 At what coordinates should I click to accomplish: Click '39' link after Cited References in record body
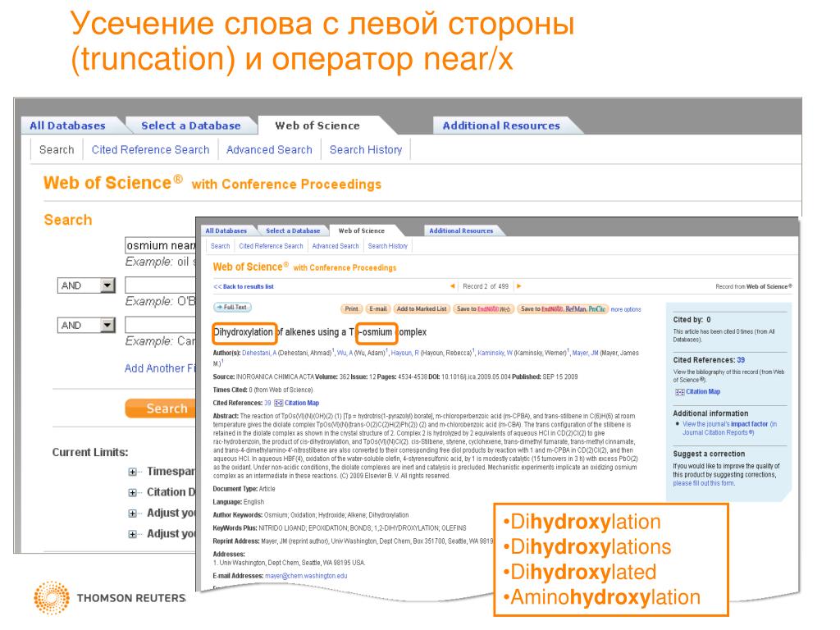(267, 403)
